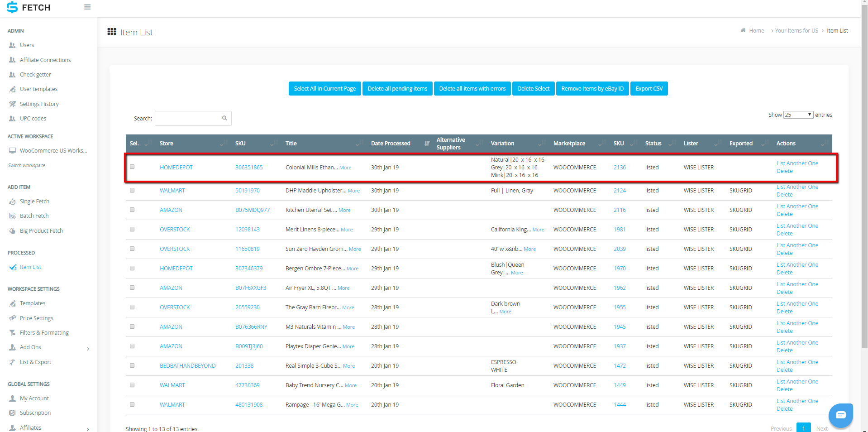Click the Settings History icon

point(12,104)
